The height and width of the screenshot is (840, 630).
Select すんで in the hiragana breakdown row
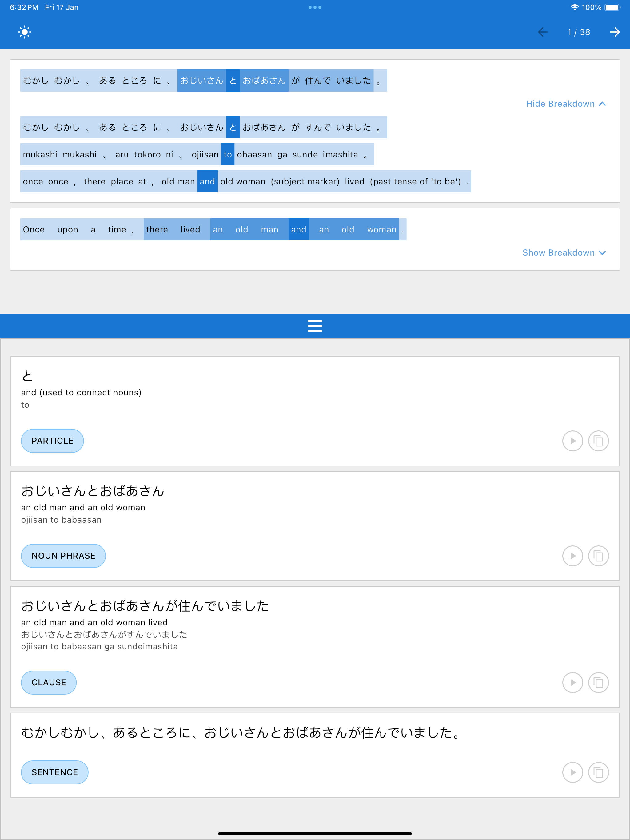318,127
